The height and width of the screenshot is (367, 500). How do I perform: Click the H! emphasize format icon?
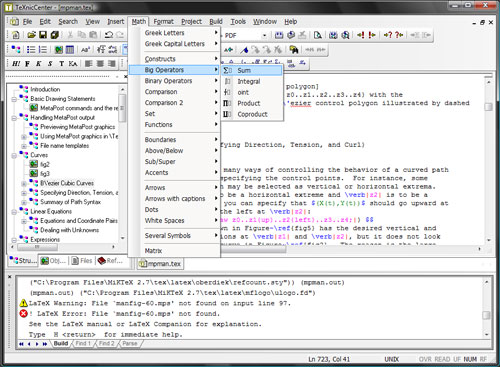pos(16,63)
